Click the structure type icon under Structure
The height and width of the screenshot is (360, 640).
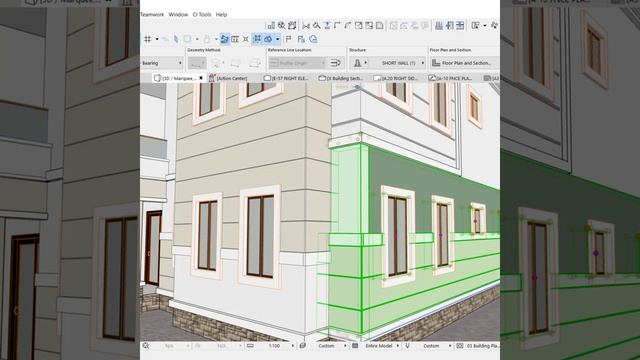coord(357,63)
